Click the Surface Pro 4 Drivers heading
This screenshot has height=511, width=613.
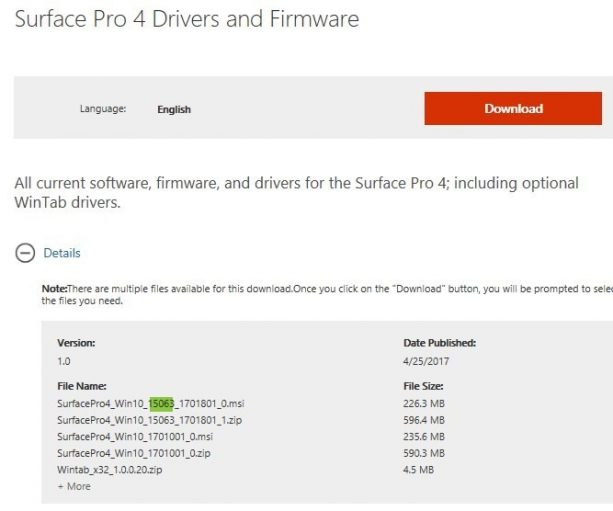(186, 19)
